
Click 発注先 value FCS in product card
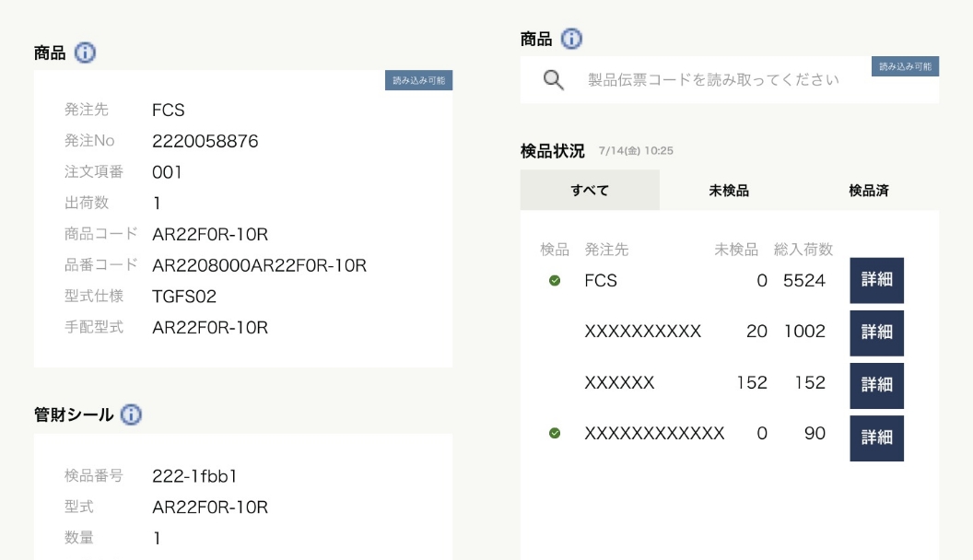tap(169, 110)
